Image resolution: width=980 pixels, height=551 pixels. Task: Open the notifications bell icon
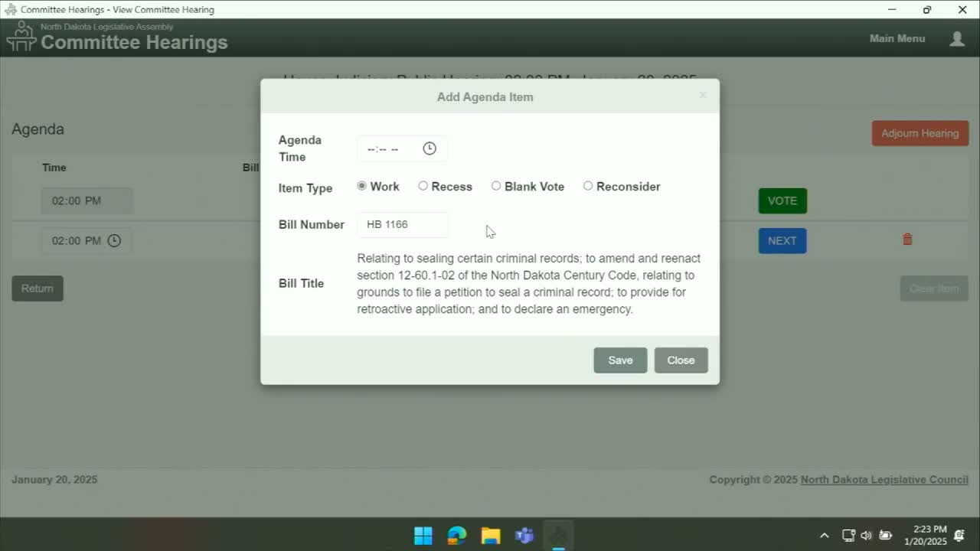pos(959,536)
